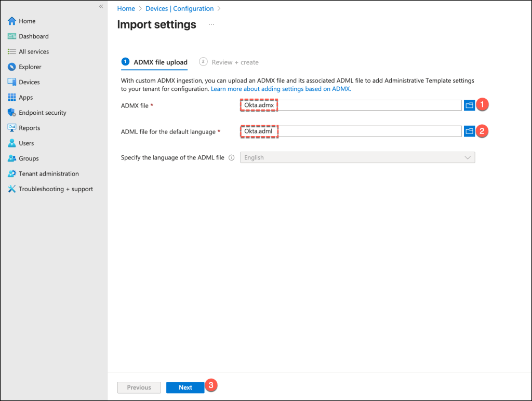Screen dimensions: 532x401
Task: Click the Home icon in sidebar
Action: [12, 21]
